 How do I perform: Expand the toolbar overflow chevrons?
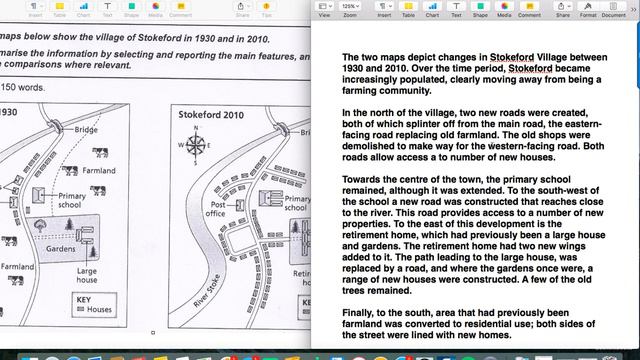[633, 9]
